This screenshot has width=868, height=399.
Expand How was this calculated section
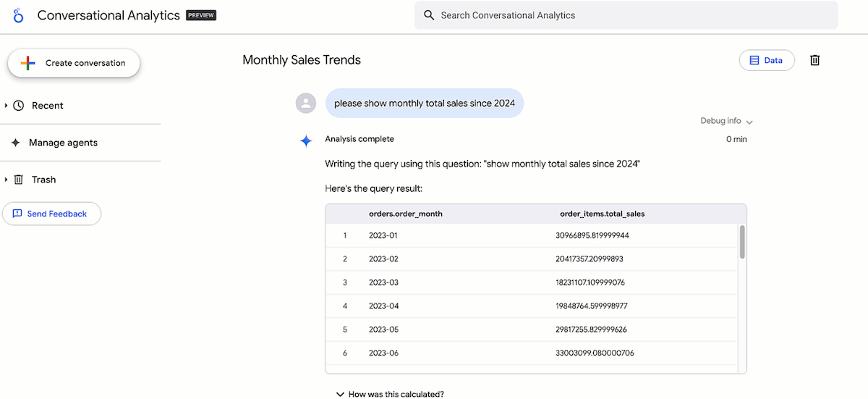coord(390,394)
